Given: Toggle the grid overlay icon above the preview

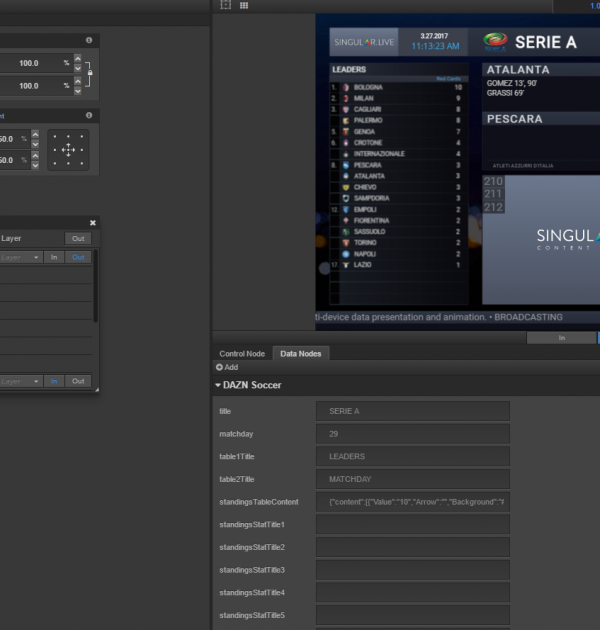Looking at the screenshot, I should [244, 5].
